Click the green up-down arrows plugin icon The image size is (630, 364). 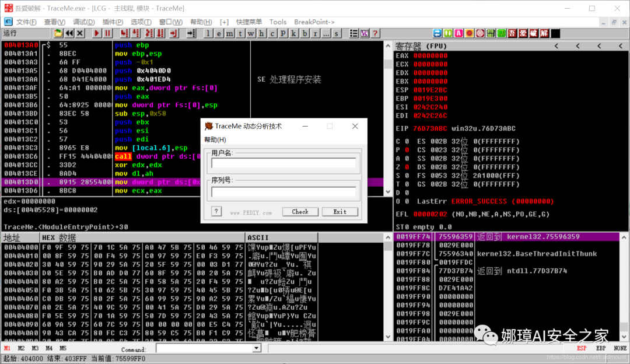(448, 33)
